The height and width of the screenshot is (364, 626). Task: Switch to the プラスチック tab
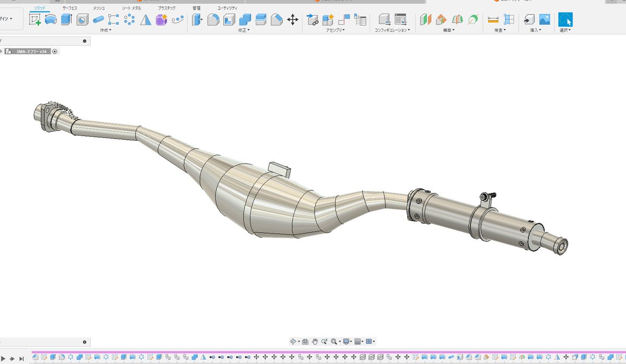point(167,8)
